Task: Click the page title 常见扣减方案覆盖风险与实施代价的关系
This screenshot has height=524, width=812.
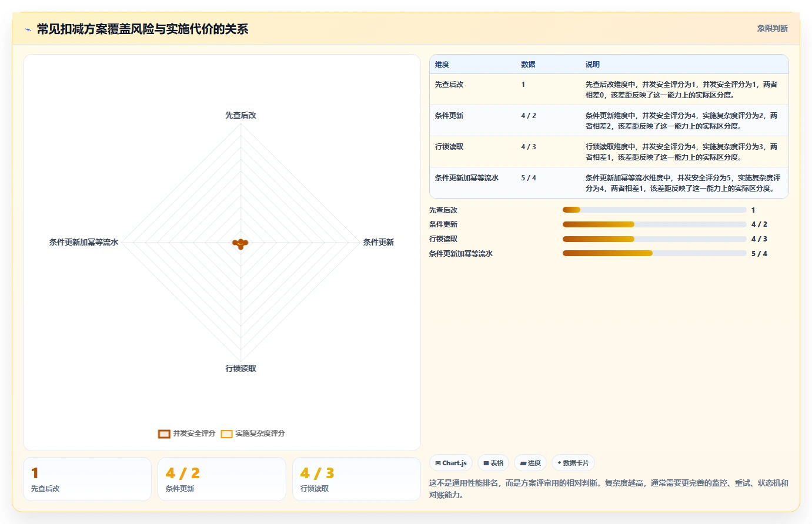Action: click(142, 29)
